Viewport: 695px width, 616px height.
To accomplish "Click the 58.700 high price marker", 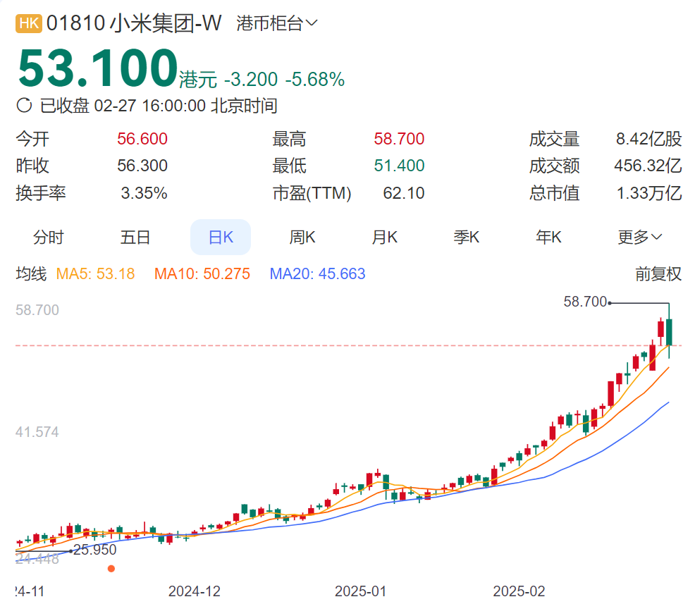I will point(584,302).
